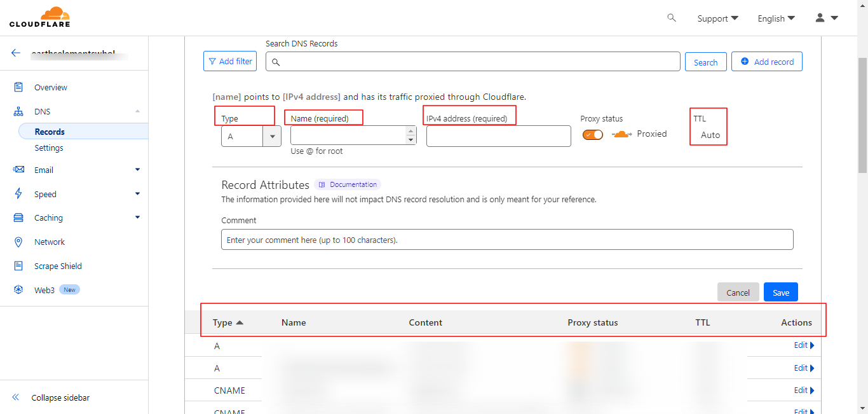868x414 pixels.
Task: Expand the Email sidebar section arrow
Action: 137,170
